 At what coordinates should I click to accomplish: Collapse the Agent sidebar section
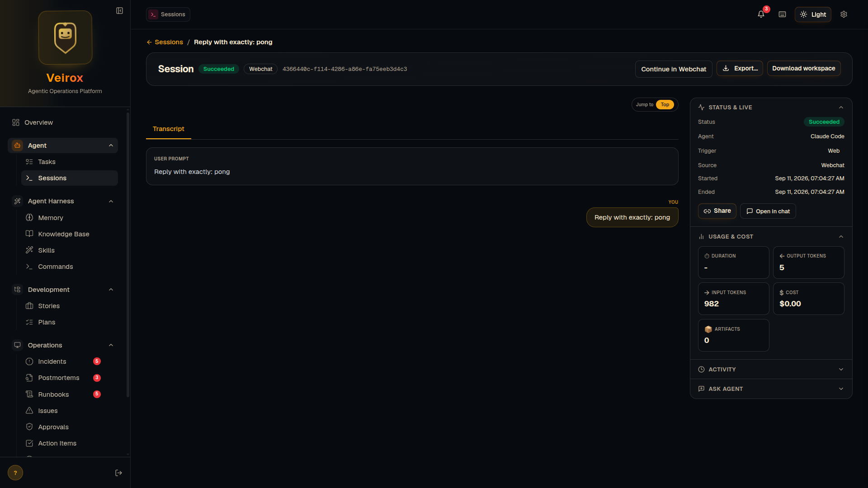[111, 145]
